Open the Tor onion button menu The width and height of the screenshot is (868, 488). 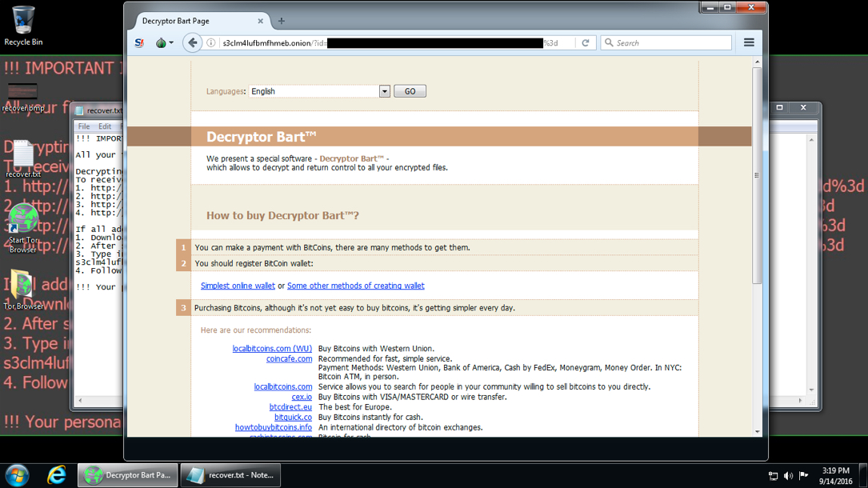pyautogui.click(x=162, y=43)
